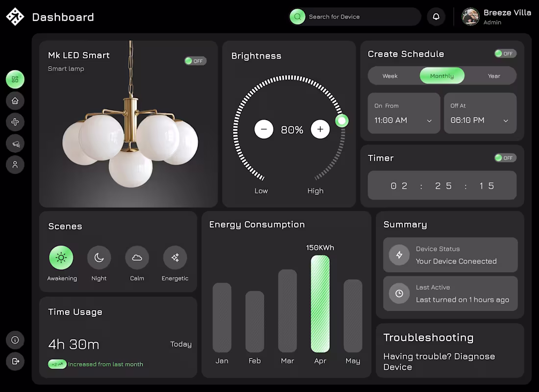The image size is (539, 392).
Task: Open the home sidebar icon
Action: (x=15, y=101)
